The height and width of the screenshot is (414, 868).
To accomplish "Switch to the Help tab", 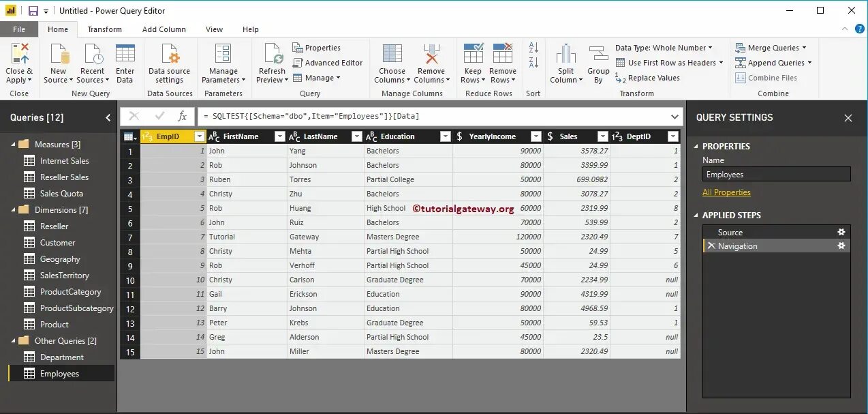I will [x=251, y=29].
